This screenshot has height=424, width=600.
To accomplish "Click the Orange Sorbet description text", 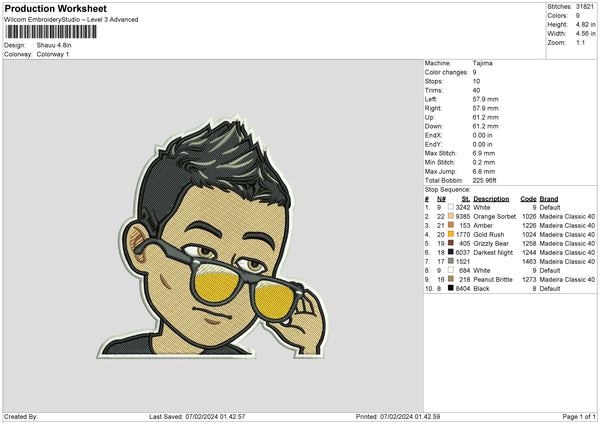I will click(494, 217).
